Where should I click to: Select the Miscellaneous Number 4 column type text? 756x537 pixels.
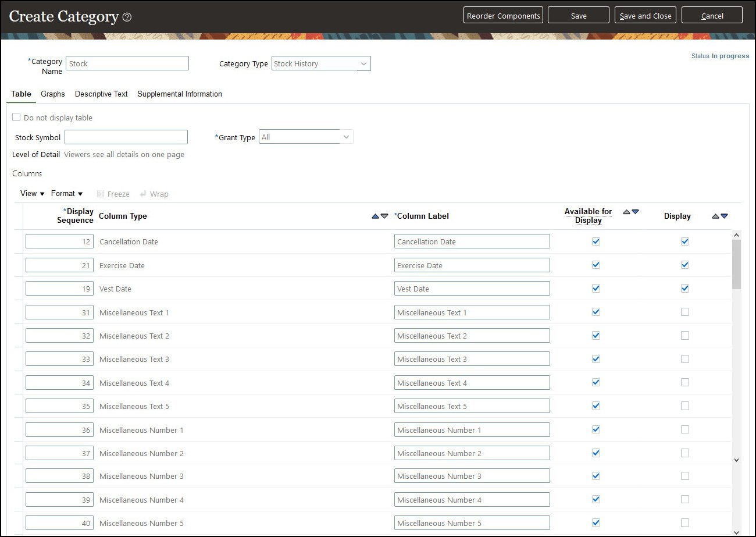pos(142,500)
